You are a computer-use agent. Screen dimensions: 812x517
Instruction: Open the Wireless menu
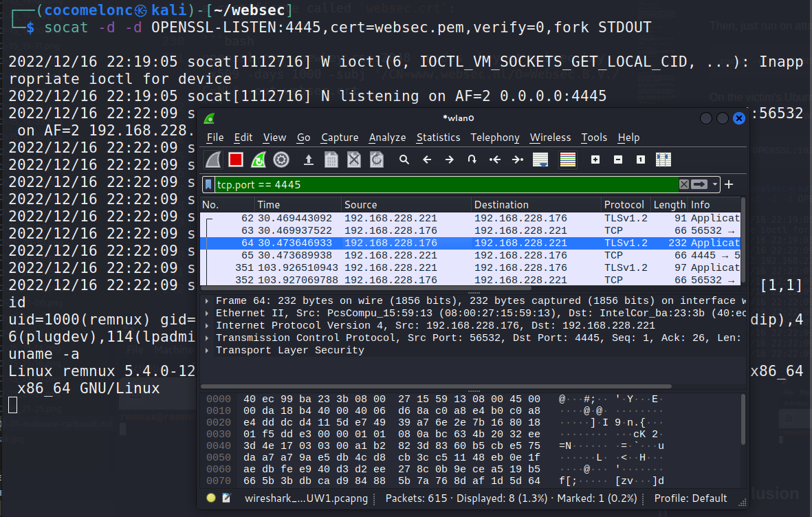550,137
